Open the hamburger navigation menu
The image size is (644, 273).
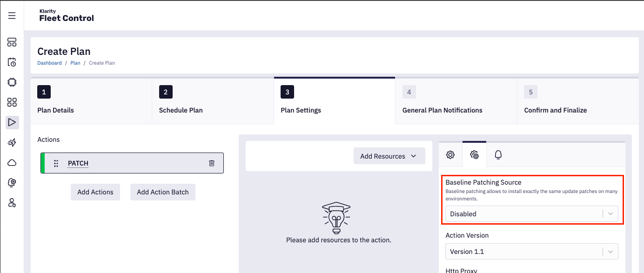[12, 16]
